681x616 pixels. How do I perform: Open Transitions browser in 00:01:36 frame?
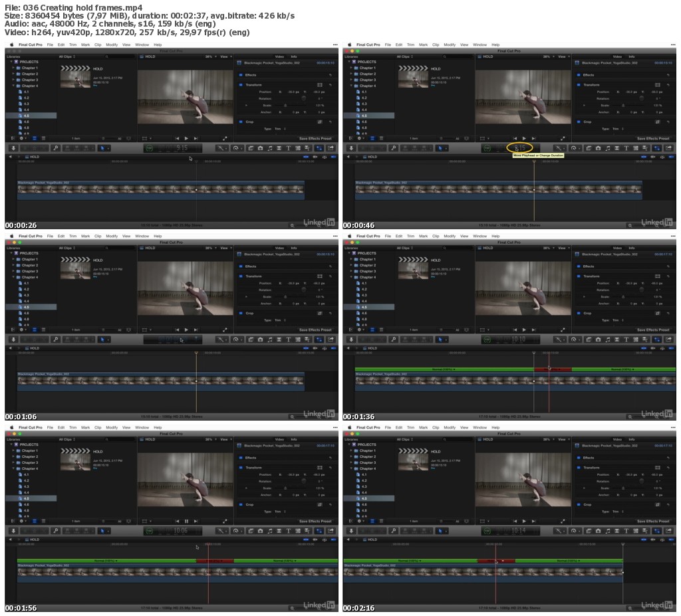[616, 340]
